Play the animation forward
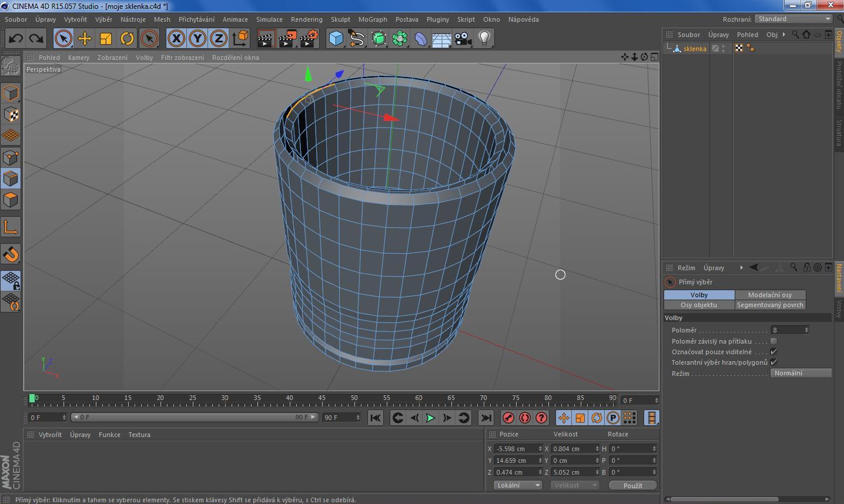 click(430, 418)
